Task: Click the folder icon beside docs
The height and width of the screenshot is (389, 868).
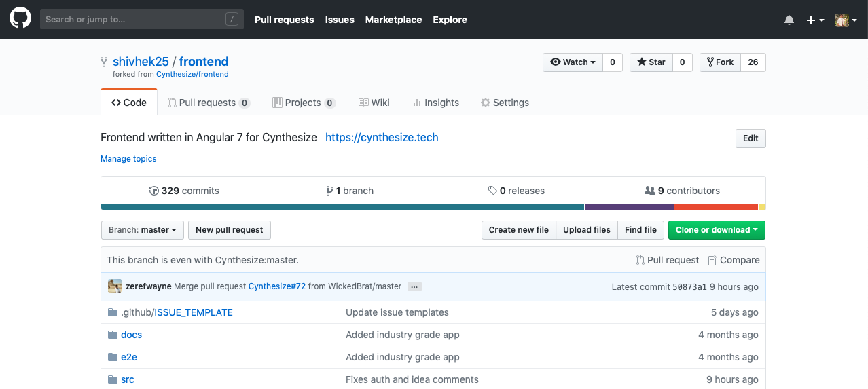Action: click(113, 335)
